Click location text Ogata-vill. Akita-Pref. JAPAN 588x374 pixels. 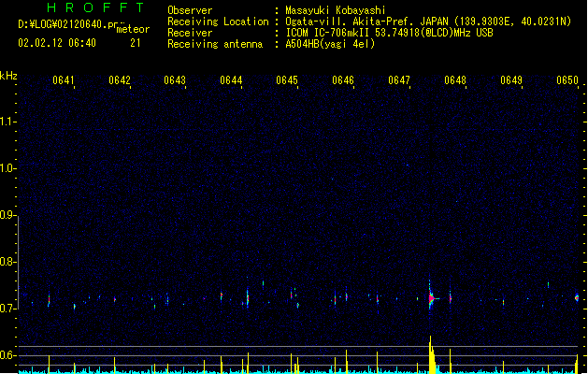pyautogui.click(x=366, y=22)
